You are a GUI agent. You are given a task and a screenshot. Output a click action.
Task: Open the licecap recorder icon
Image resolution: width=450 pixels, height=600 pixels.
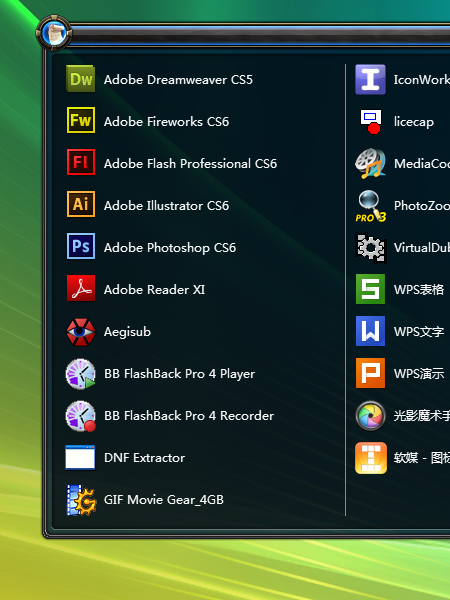coord(371,122)
